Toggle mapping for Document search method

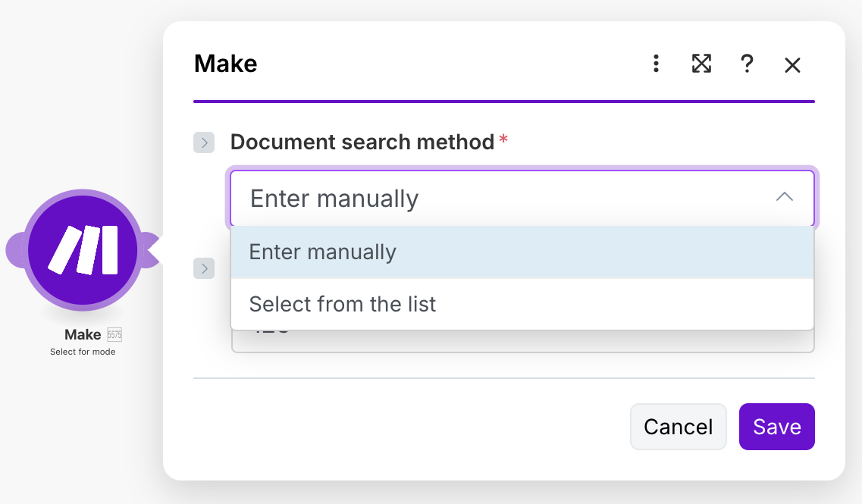tap(204, 142)
